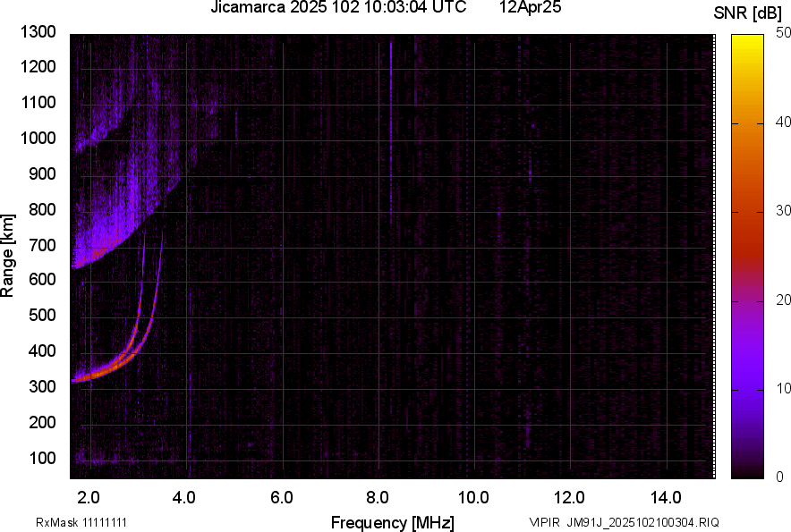
Task: Click the range tick label '100'
Action: tap(42, 458)
